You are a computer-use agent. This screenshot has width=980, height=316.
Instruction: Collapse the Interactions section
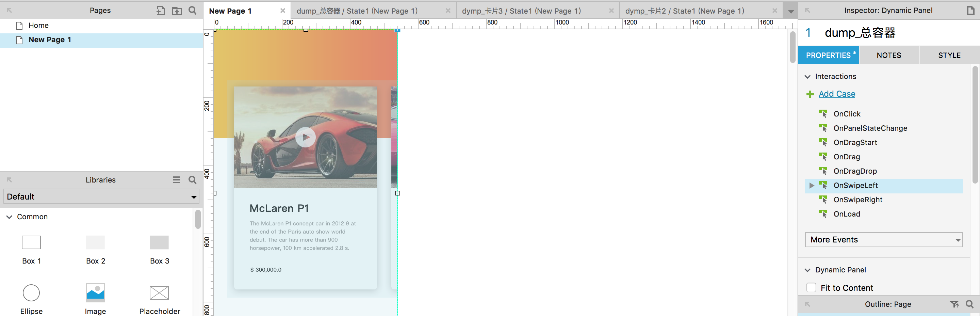tap(808, 77)
